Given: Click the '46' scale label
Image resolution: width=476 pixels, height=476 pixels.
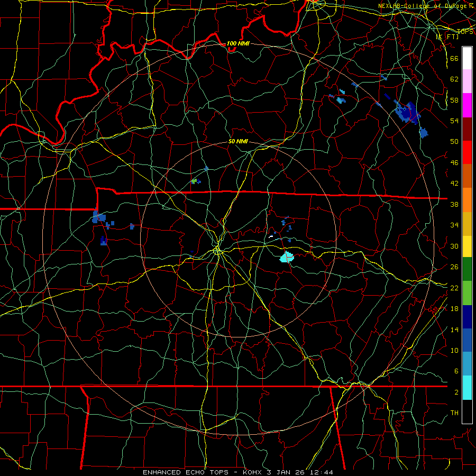Looking at the screenshot, I should 454,163.
